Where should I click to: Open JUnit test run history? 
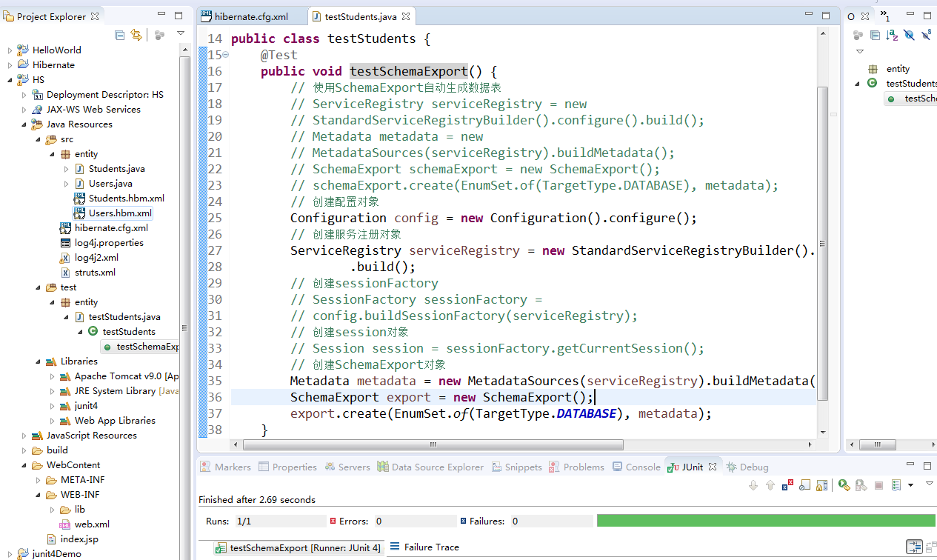pyautogui.click(x=896, y=485)
